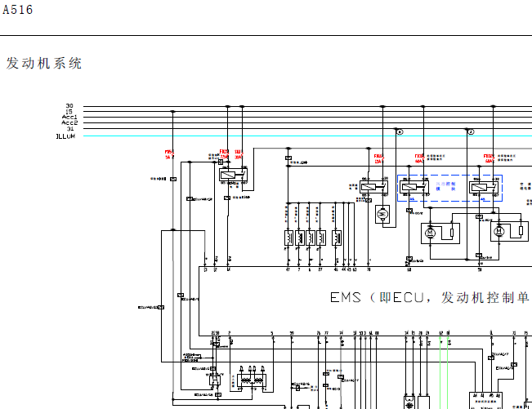Click the motor symbol below the 15A fuse relay
Screen dimensions: 532x409
382,214
